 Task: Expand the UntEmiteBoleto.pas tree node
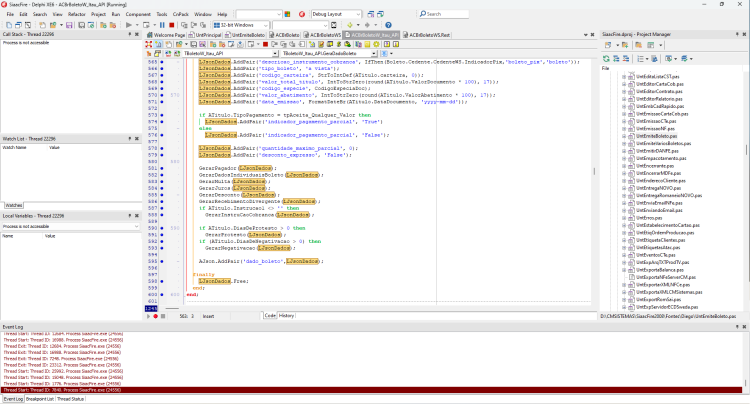(x=624, y=136)
